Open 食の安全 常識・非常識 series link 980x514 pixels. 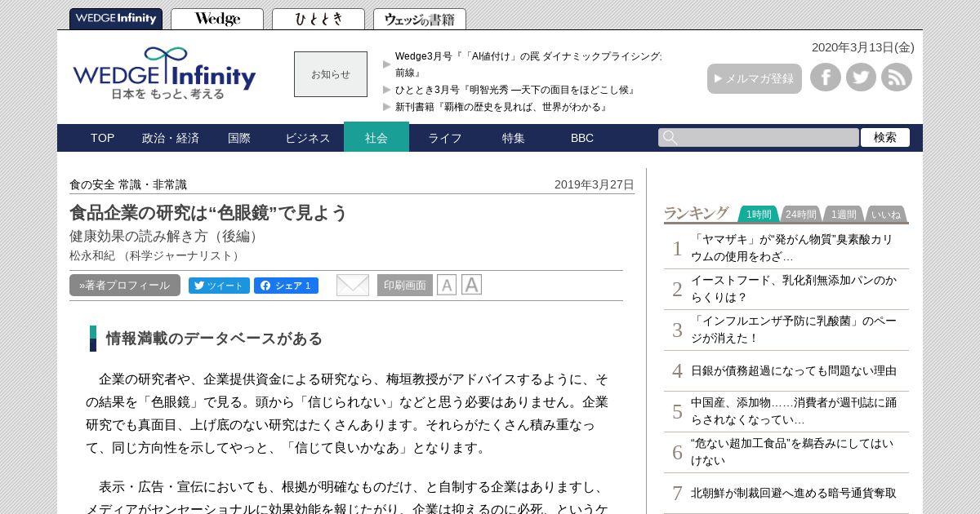[128, 184]
